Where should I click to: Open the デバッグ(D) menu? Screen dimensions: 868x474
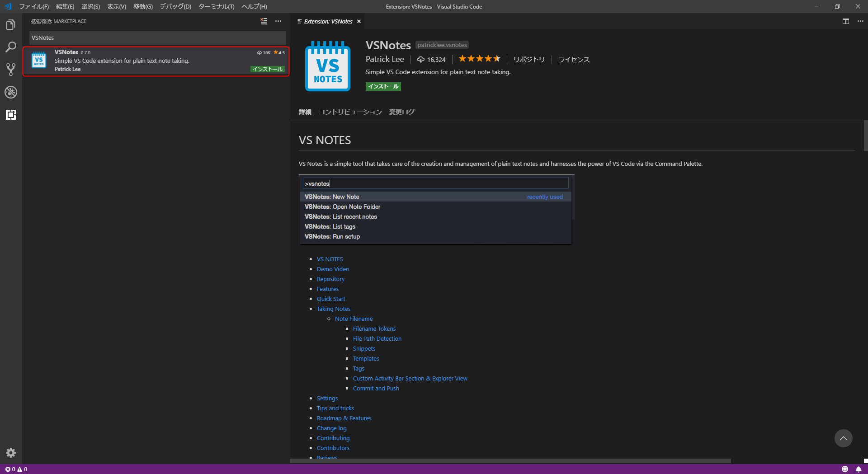click(175, 6)
